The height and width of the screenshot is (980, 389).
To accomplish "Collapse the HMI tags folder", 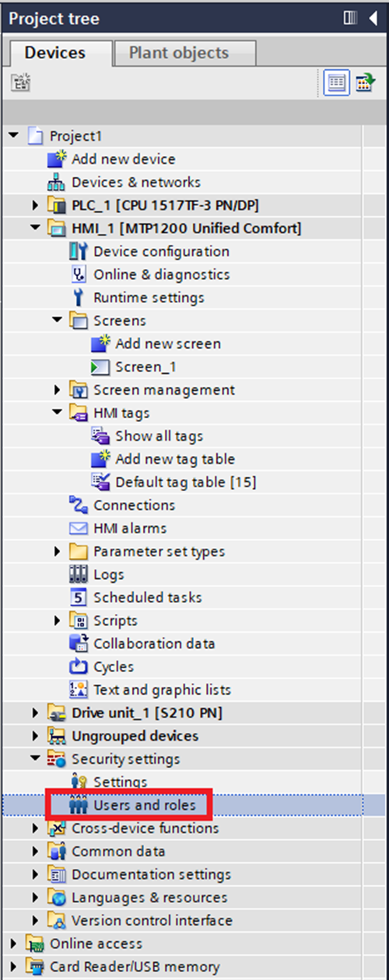I will [58, 413].
